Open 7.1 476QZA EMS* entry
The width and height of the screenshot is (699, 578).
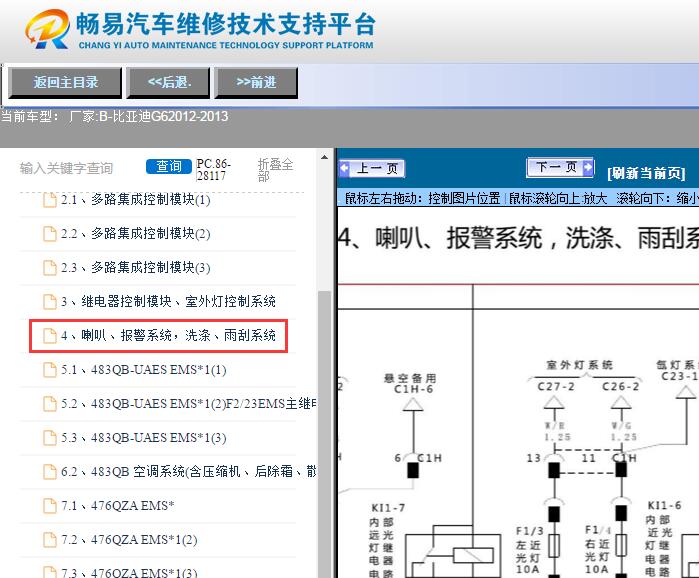117,506
